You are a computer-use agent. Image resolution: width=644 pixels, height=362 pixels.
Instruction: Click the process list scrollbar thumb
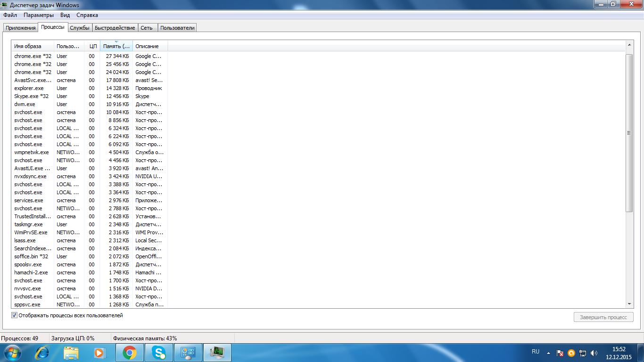[629, 133]
